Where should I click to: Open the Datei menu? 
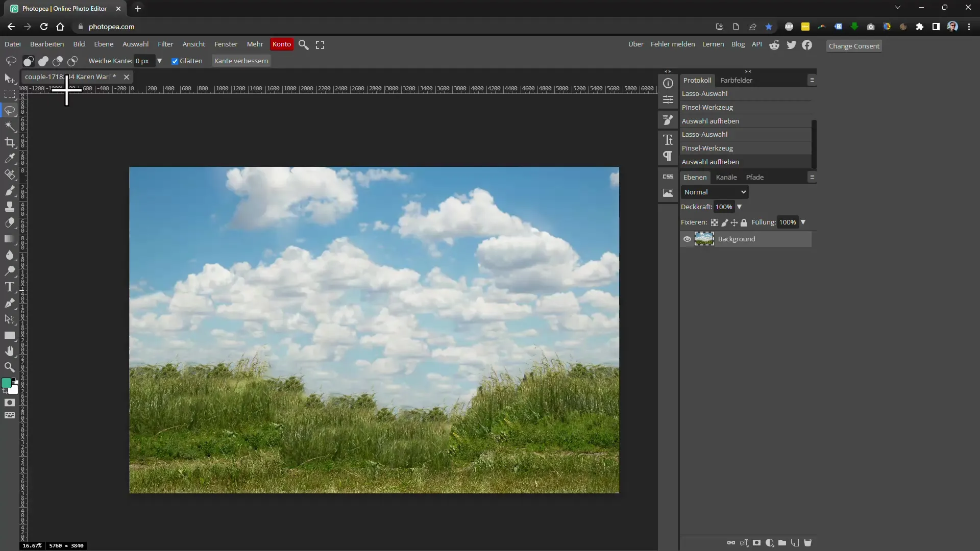click(13, 44)
